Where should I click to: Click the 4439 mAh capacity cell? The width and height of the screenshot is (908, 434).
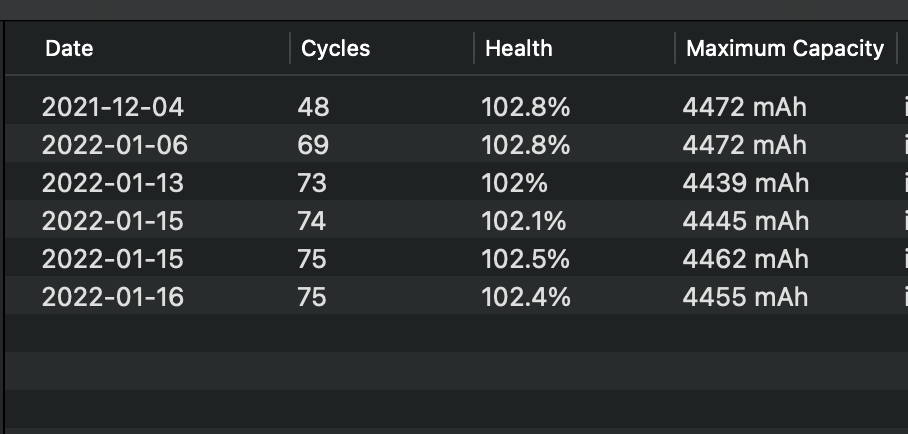pyautogui.click(x=745, y=183)
